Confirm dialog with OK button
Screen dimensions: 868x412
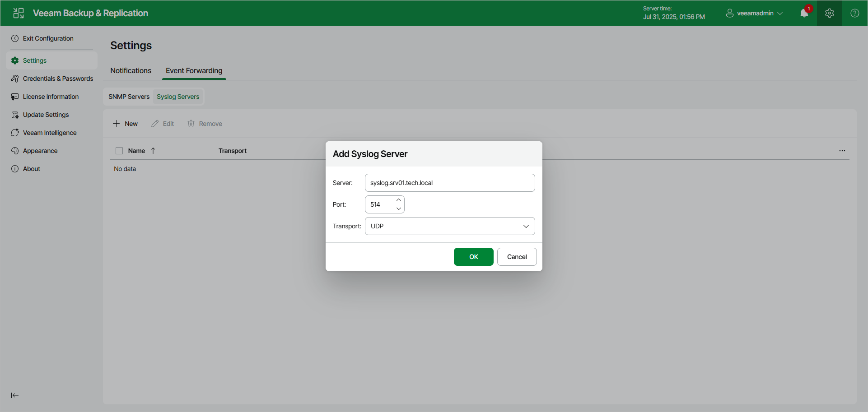[x=473, y=257]
